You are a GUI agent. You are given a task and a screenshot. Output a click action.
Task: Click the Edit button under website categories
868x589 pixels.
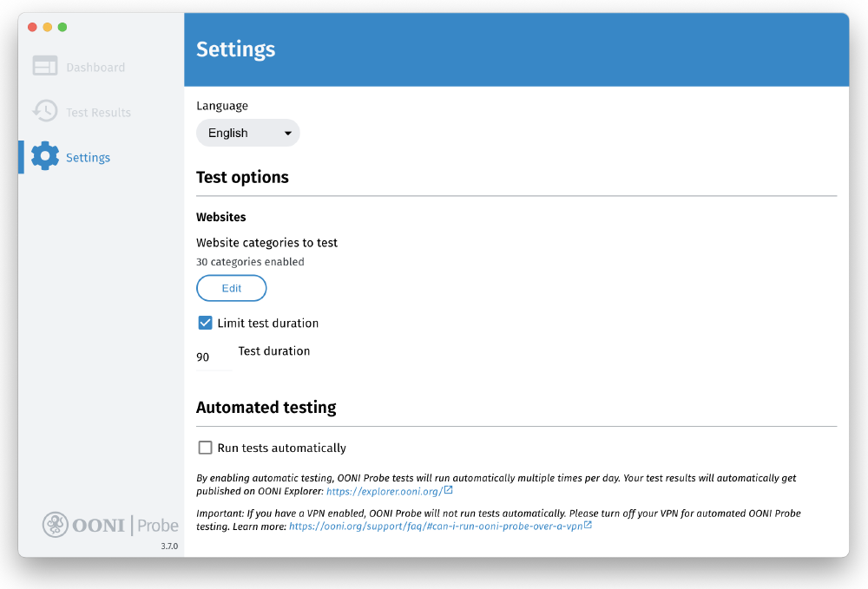(231, 287)
